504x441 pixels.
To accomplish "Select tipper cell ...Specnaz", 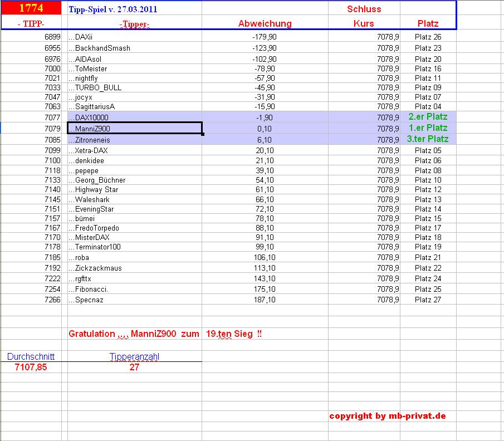I will point(135,300).
